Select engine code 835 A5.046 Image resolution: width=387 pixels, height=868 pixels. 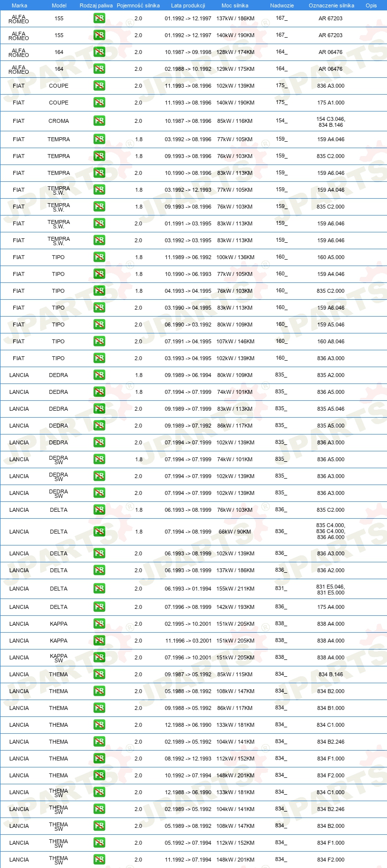331,409
